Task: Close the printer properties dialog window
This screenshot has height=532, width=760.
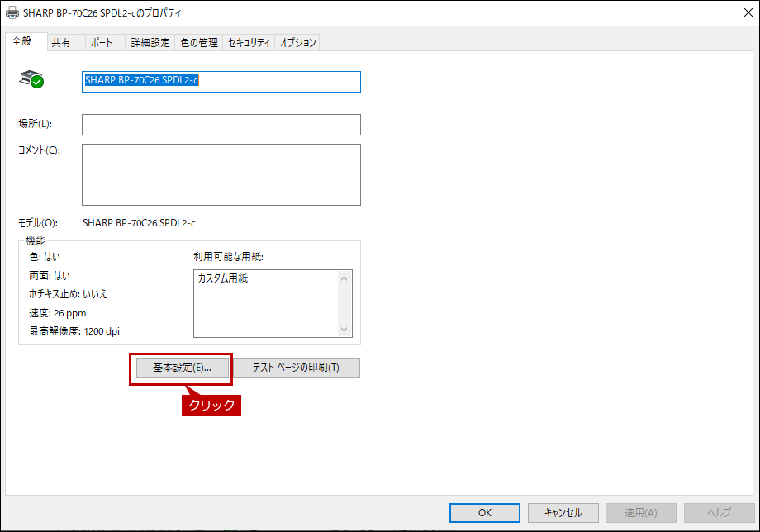Action: (746, 13)
